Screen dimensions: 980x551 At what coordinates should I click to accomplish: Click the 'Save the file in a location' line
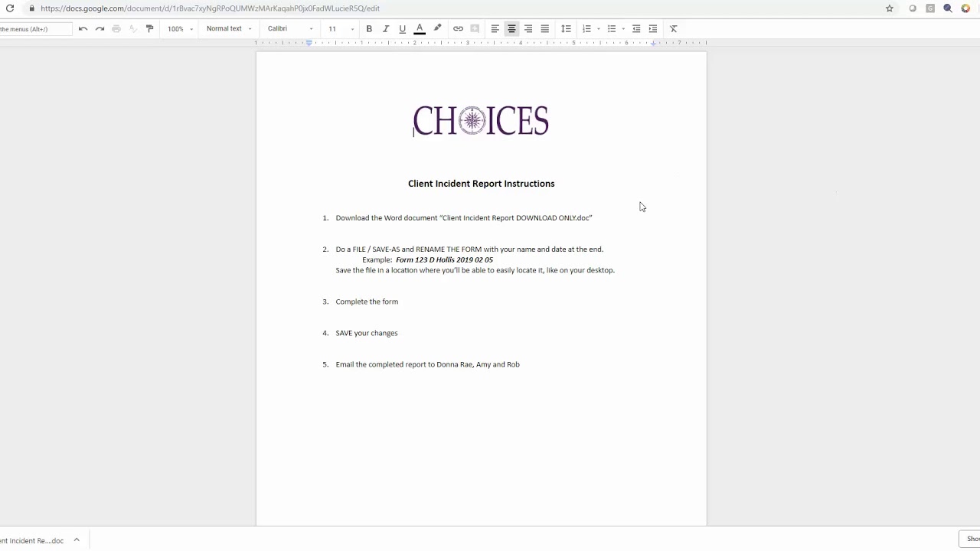click(x=475, y=270)
